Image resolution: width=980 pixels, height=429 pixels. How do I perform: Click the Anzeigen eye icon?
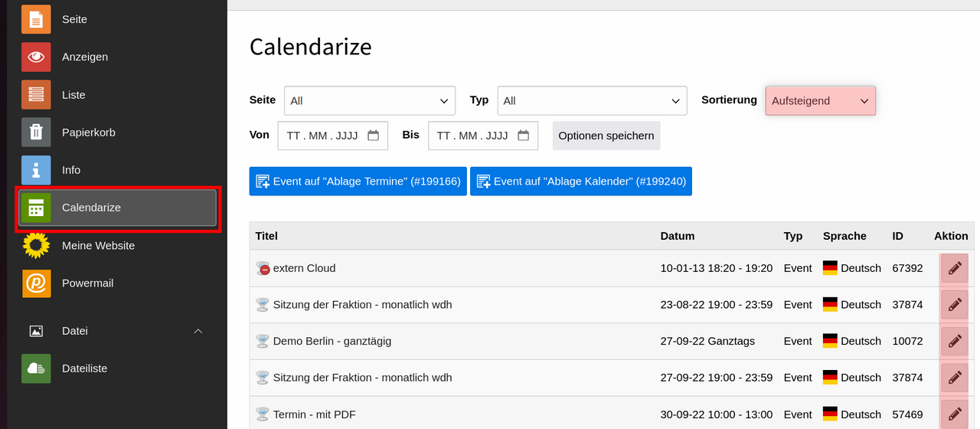click(36, 57)
